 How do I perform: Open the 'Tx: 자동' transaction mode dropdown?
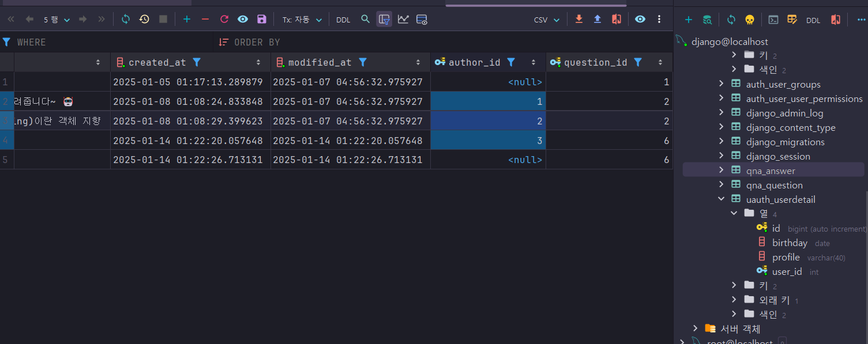pos(302,20)
